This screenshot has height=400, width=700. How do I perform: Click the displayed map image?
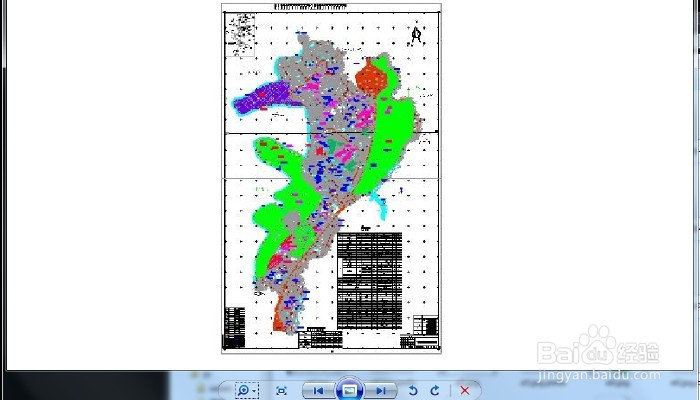(332, 179)
